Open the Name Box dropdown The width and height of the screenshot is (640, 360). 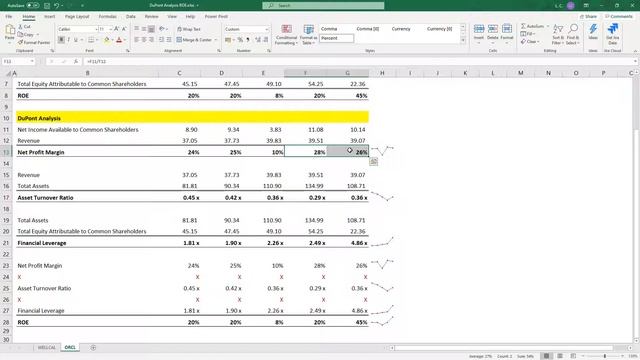tap(32, 61)
